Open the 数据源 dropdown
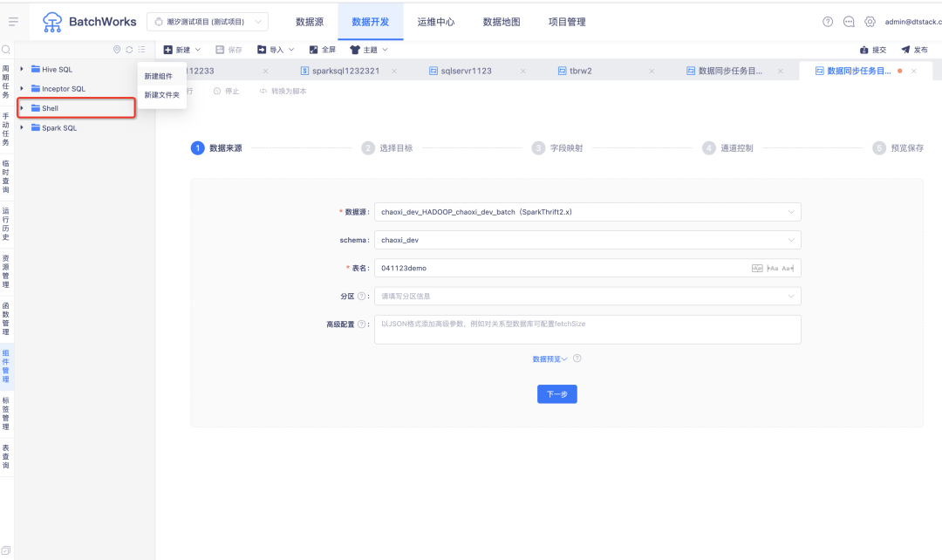Screen dimensions: 942x560 [x=588, y=211]
